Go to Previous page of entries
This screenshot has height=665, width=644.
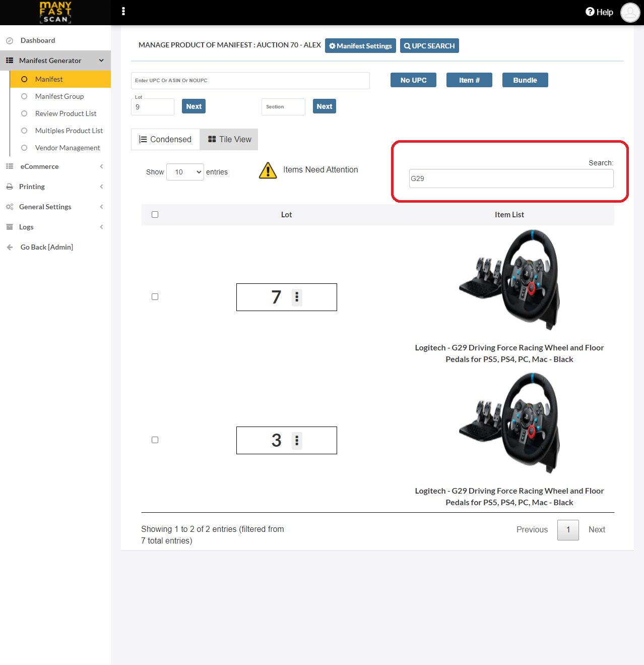tap(532, 529)
